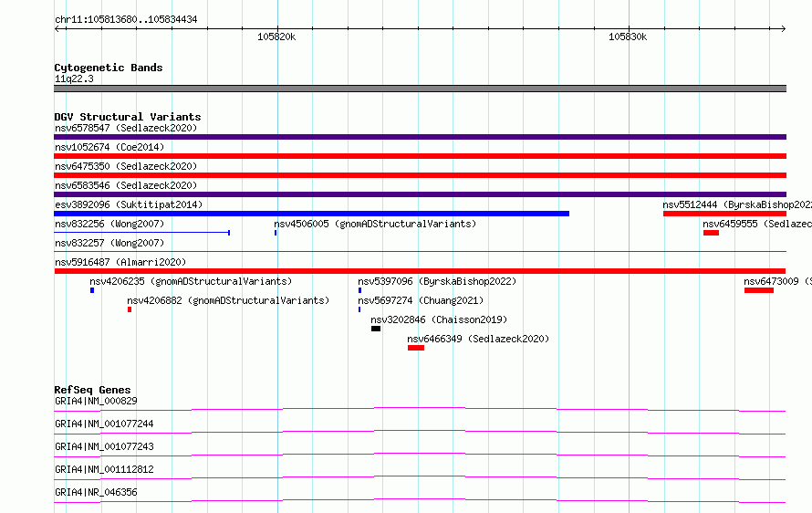Open nsv5512444 (ByrskaBishop) label
The height and width of the screenshot is (513, 812).
point(737,204)
